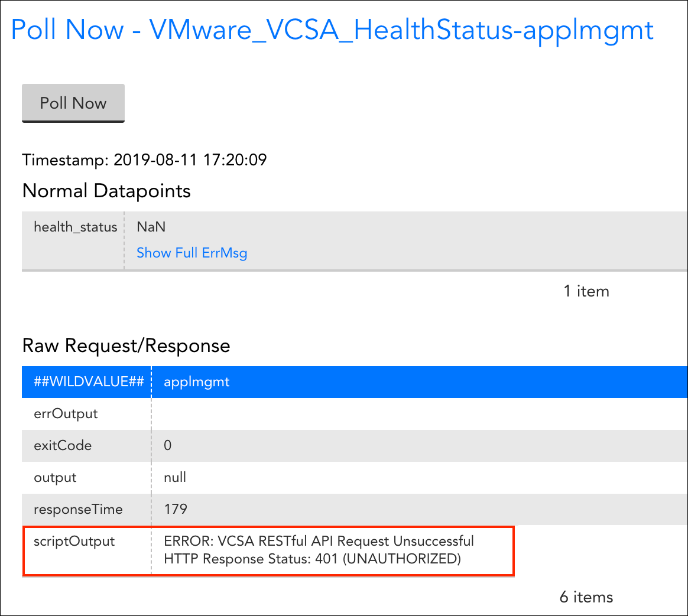Select the output value null
The height and width of the screenshot is (616, 688).
pyautogui.click(x=174, y=477)
